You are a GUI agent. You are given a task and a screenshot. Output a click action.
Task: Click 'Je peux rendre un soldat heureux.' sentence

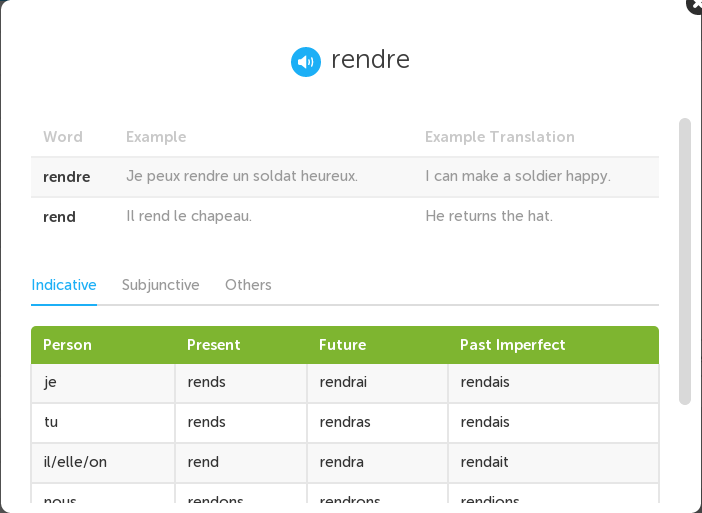[241, 176]
